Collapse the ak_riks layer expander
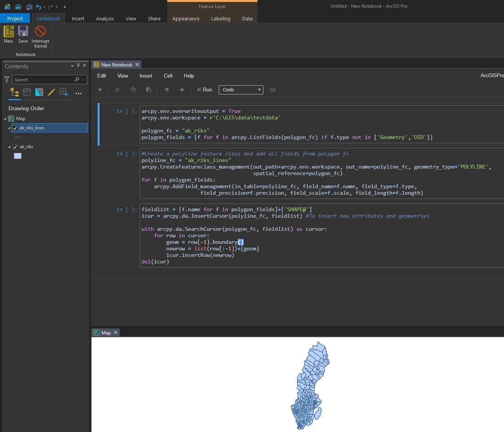This screenshot has height=432, width=504. point(9,147)
